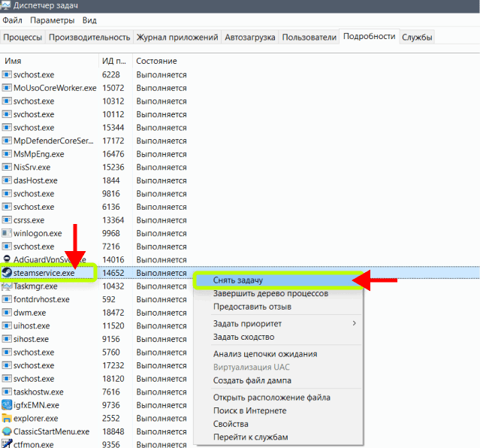The height and width of the screenshot is (448, 480).
Task: Click PID 16476 of MsMpEng.exe
Action: [113, 154]
